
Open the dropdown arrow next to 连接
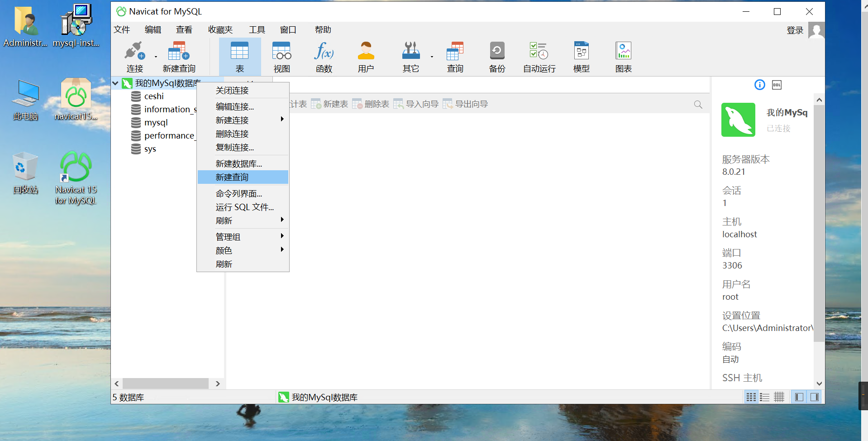tap(156, 57)
